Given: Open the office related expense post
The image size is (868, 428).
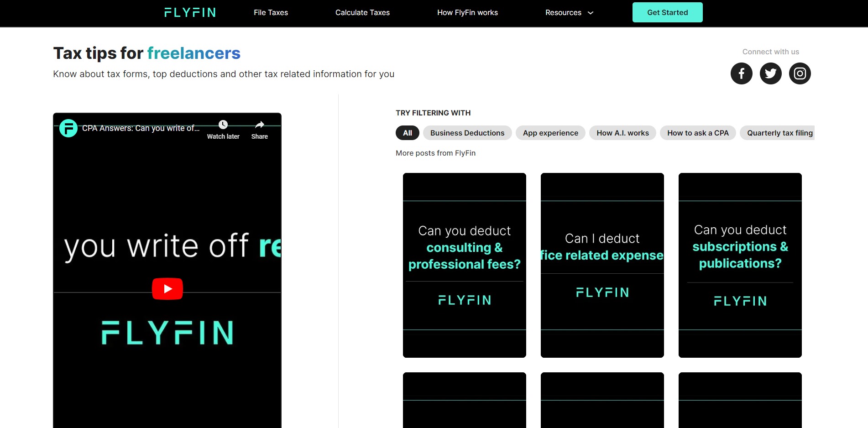Looking at the screenshot, I should pos(602,265).
